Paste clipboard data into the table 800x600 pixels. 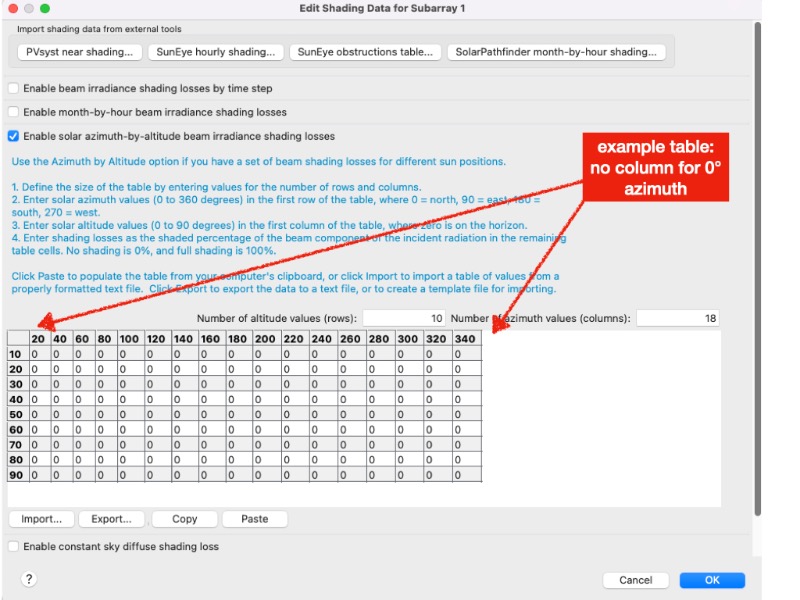coord(255,519)
